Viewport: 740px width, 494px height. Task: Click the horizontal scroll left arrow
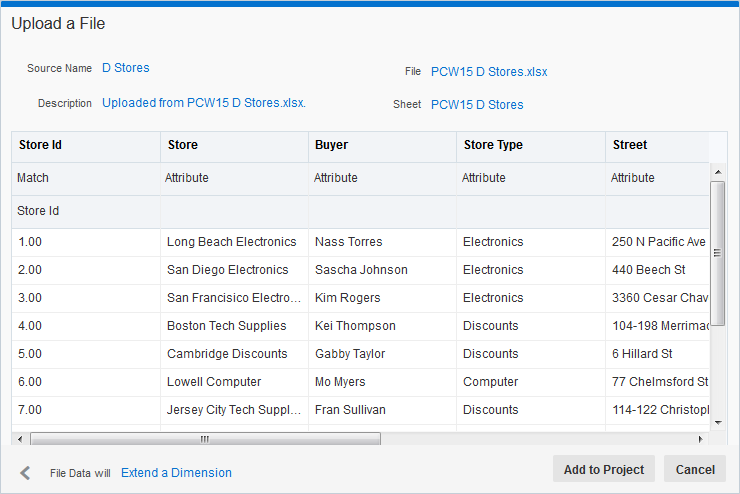point(20,439)
